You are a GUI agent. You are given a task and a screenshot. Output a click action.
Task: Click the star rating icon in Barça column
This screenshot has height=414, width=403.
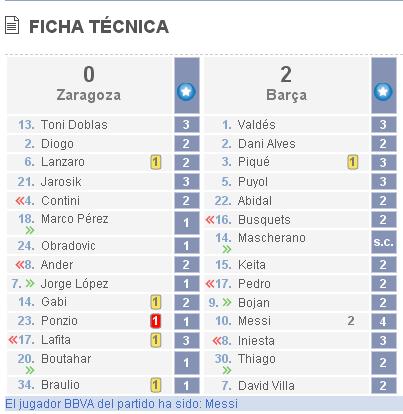tap(383, 92)
